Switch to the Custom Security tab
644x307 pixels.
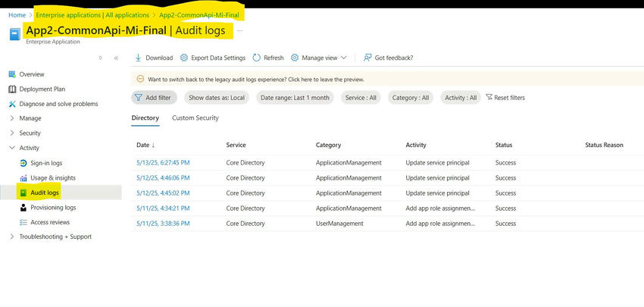pyautogui.click(x=195, y=118)
